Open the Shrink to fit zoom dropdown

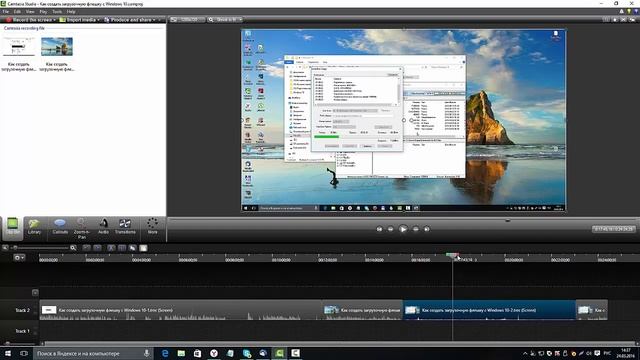pyautogui.click(x=225, y=20)
